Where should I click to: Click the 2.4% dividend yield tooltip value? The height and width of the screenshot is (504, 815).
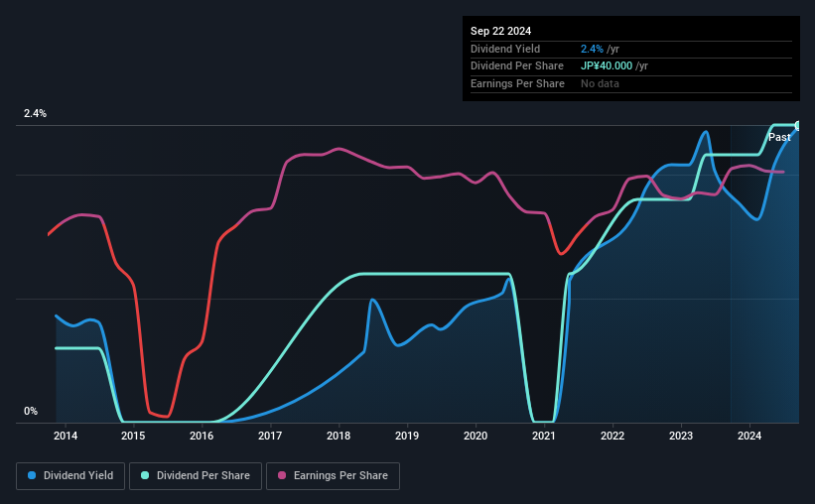(592, 49)
